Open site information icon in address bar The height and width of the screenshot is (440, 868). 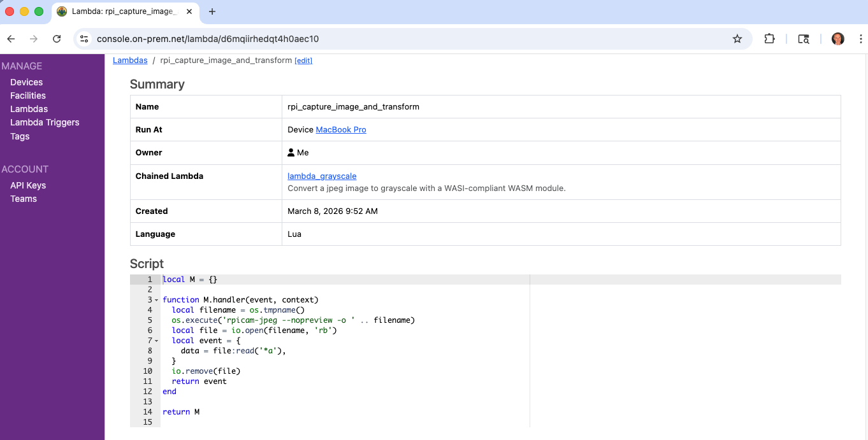(85, 38)
